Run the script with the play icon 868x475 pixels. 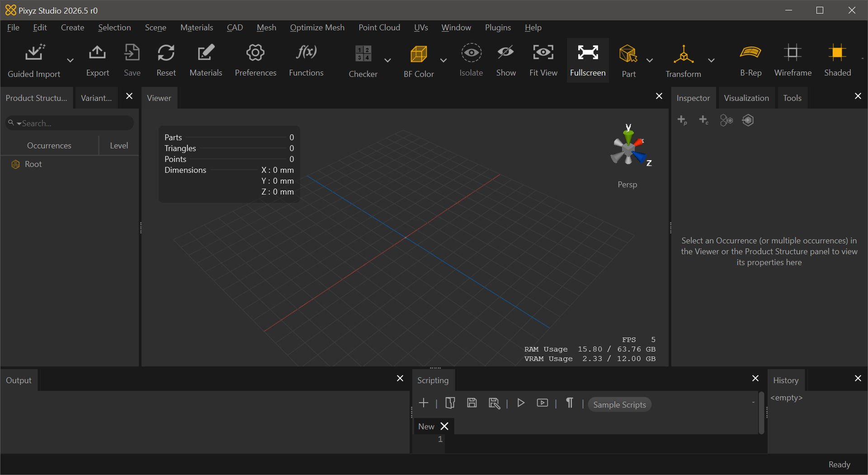(x=521, y=403)
